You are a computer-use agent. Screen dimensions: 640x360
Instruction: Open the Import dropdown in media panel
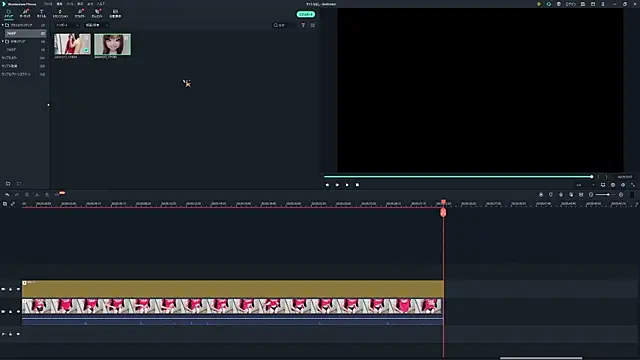[x=67, y=25]
